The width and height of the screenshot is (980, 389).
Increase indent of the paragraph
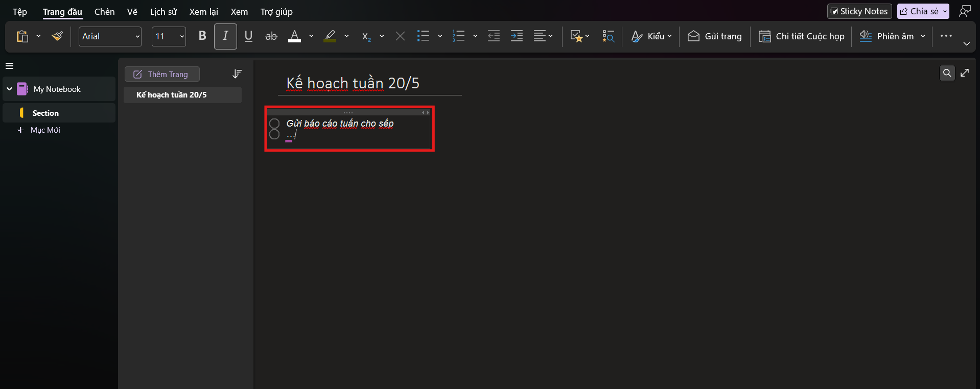point(517,36)
